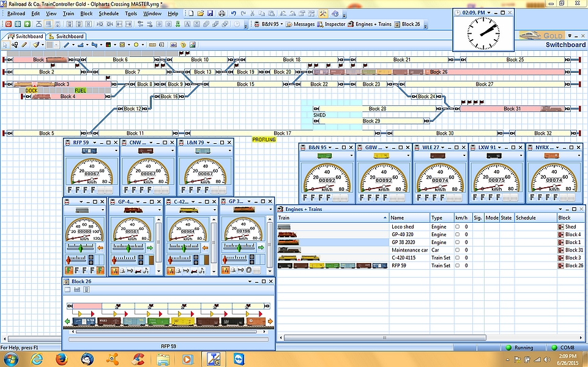588x367 pixels.
Task: Click the Inspector toolbar button
Action: click(331, 24)
